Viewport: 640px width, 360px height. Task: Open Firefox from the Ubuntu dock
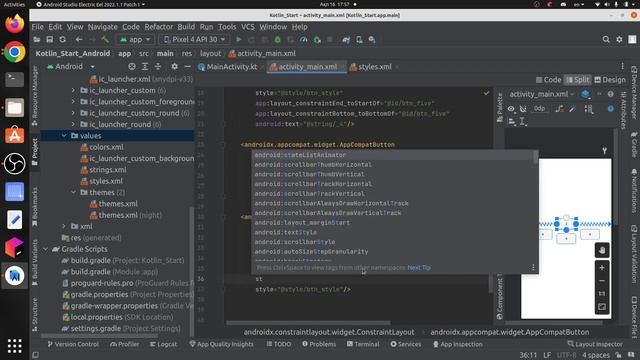pos(15,24)
